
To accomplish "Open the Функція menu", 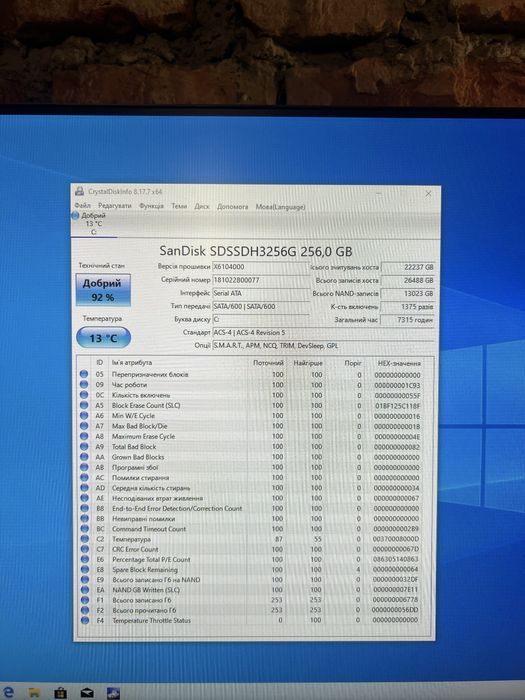I will coord(151,206).
